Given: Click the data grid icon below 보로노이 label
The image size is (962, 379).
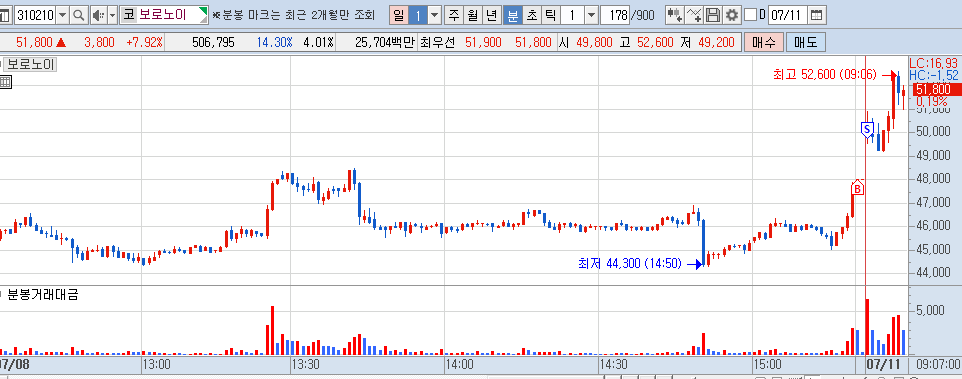Looking at the screenshot, I should [x=5, y=83].
